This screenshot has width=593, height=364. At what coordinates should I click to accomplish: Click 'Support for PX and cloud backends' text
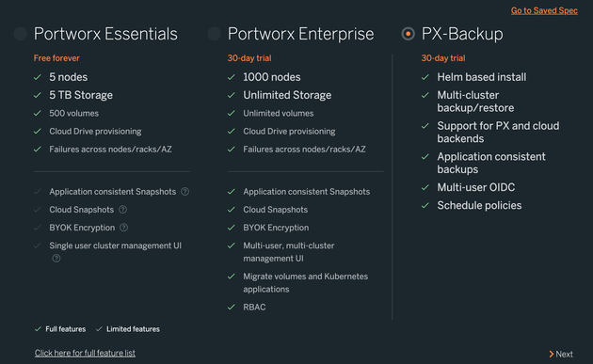point(498,133)
